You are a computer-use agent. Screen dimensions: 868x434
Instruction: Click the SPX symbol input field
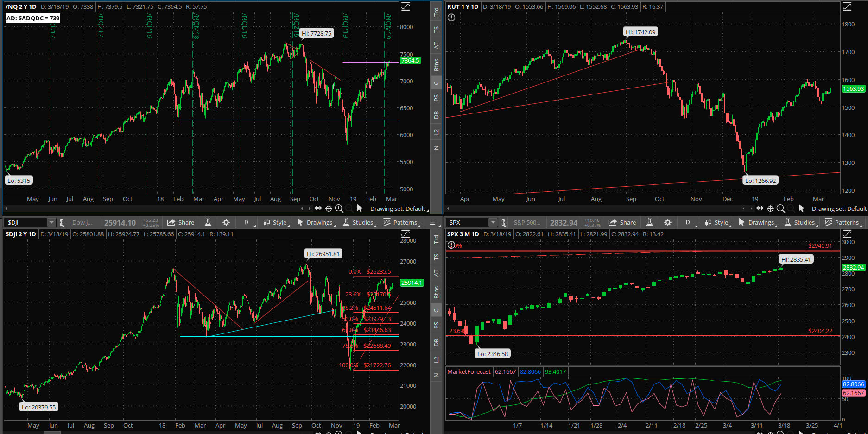468,223
